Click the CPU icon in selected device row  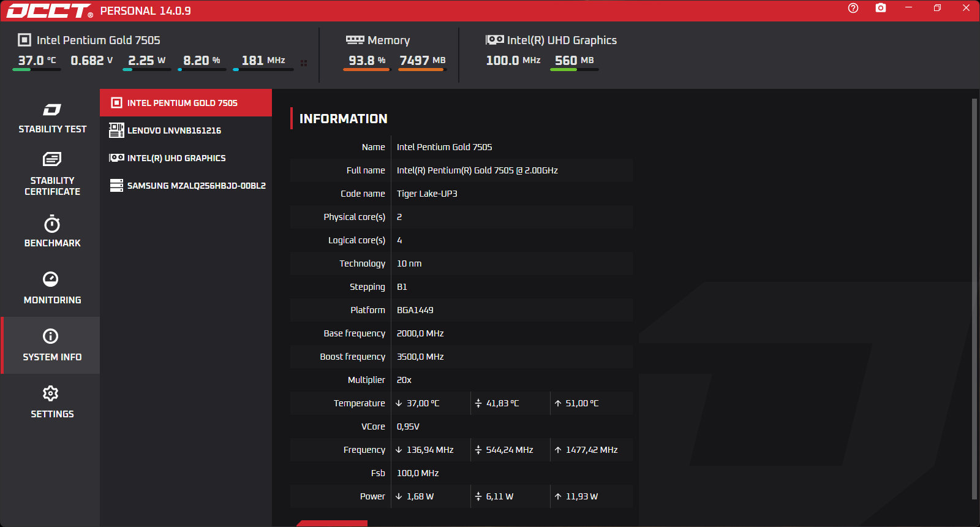pos(116,103)
